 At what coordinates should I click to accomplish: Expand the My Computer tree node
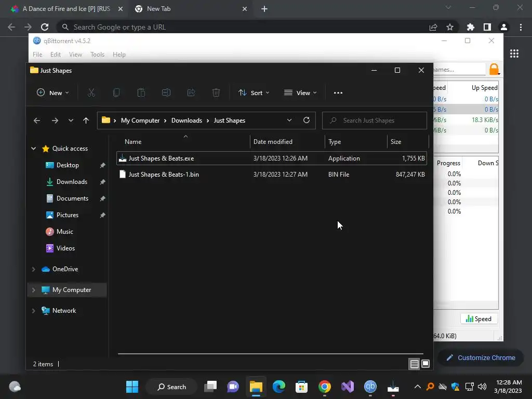click(34, 290)
